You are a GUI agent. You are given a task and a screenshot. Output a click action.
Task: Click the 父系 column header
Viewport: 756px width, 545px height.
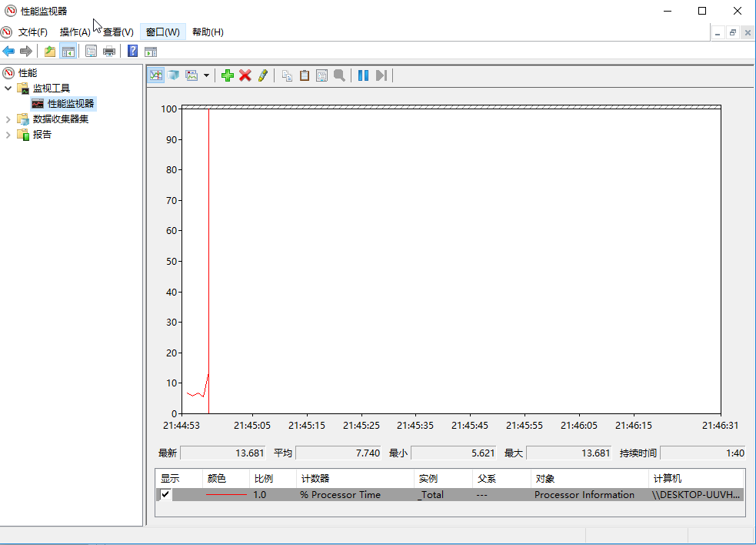pyautogui.click(x=501, y=478)
